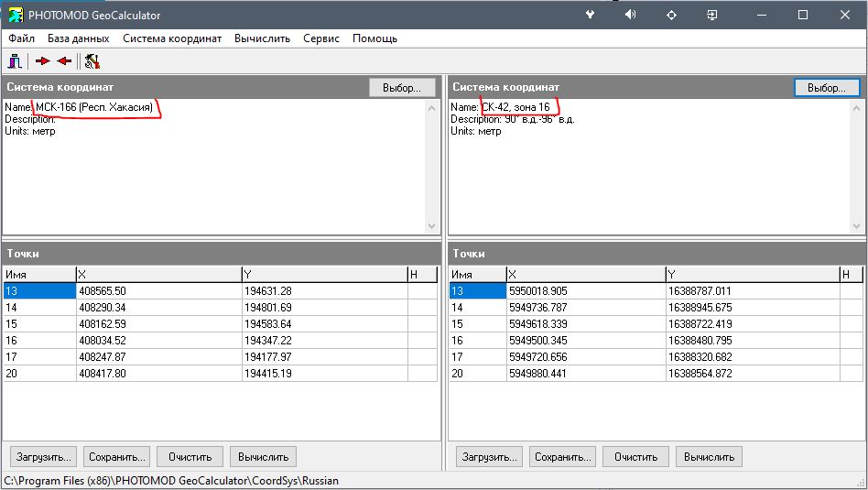This screenshot has height=490, width=868.
Task: Click value 5950018.905 in right table
Action: click(538, 290)
